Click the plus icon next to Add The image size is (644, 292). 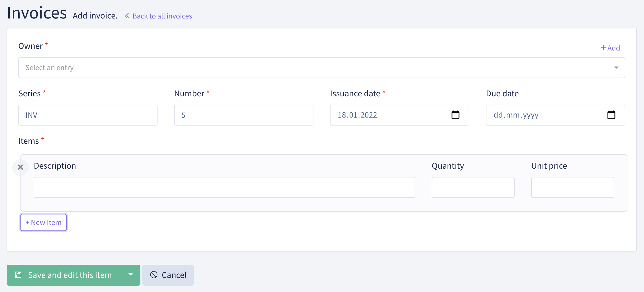pyautogui.click(x=603, y=48)
